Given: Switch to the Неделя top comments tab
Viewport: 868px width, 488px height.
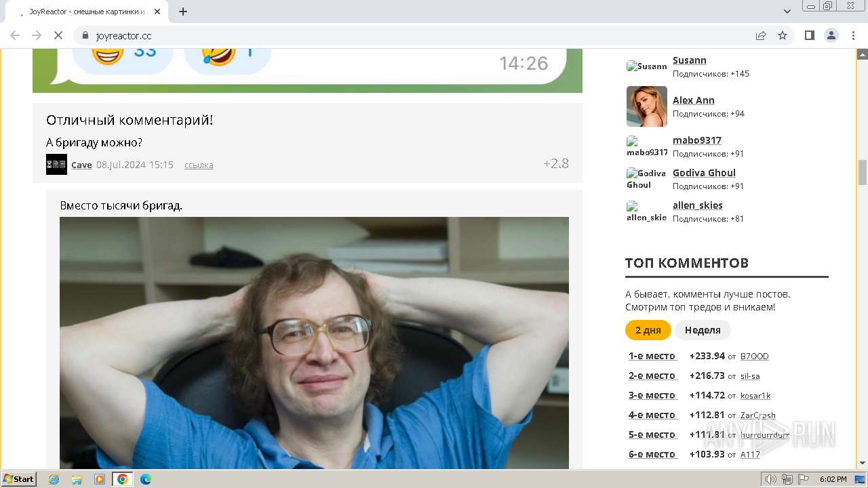Looking at the screenshot, I should pyautogui.click(x=703, y=330).
